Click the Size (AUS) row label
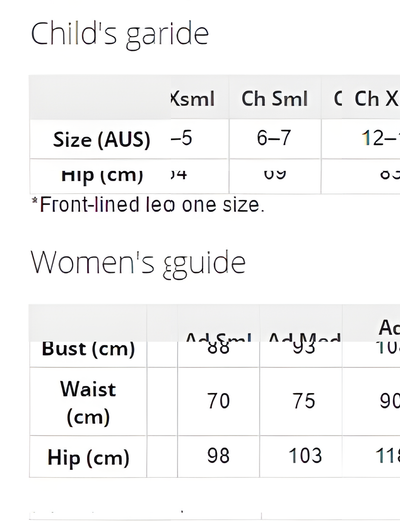 click(102, 139)
